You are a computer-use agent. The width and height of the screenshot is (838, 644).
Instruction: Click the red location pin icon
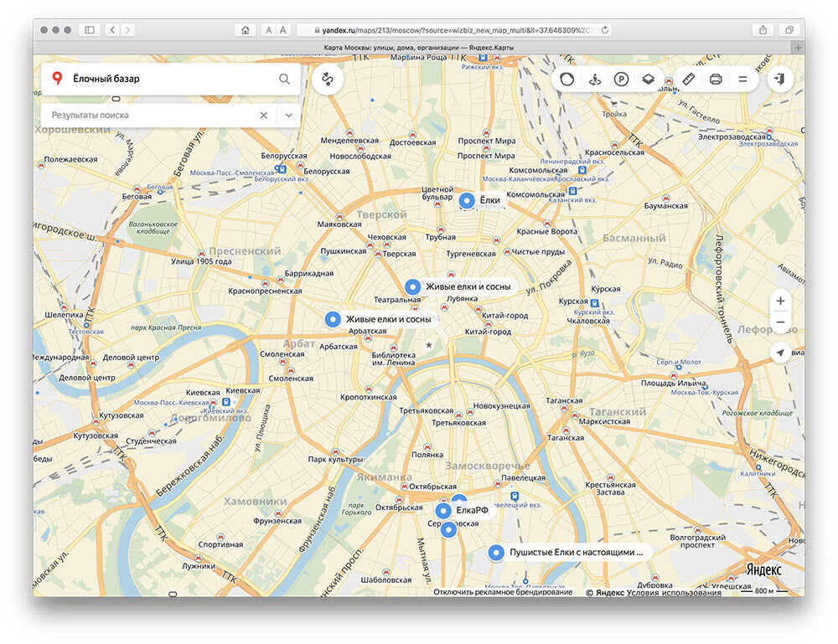(57, 79)
